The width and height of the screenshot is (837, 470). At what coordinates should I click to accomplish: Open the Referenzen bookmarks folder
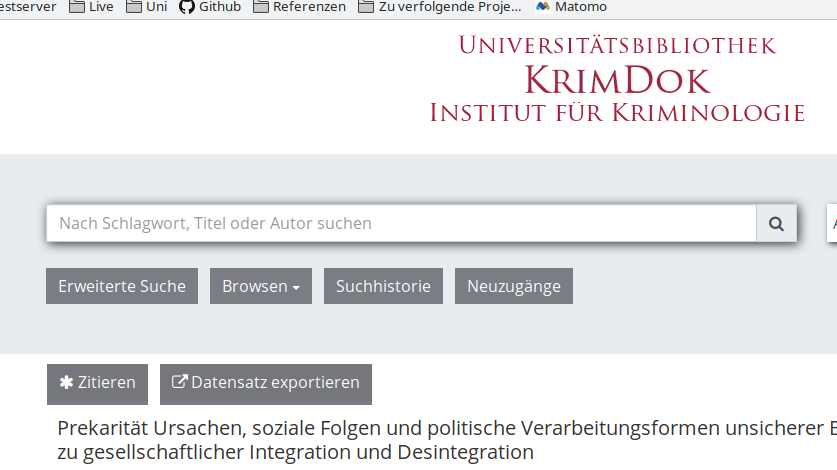pos(299,7)
